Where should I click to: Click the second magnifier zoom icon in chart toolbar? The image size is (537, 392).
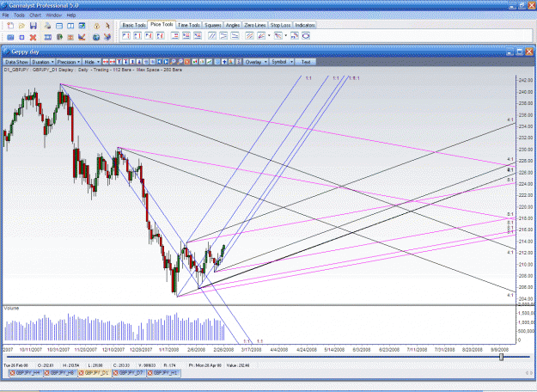pos(180,62)
